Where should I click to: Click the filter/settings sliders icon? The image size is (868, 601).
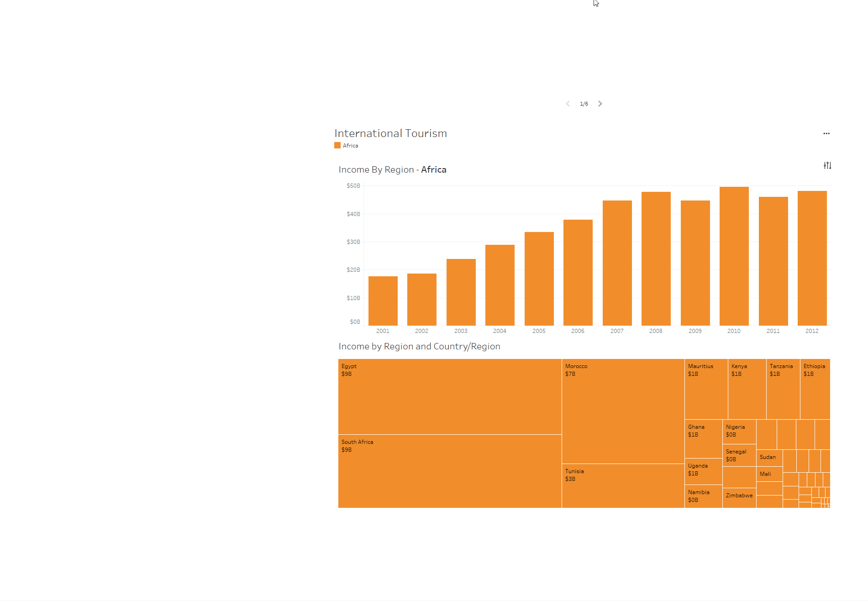827,165
